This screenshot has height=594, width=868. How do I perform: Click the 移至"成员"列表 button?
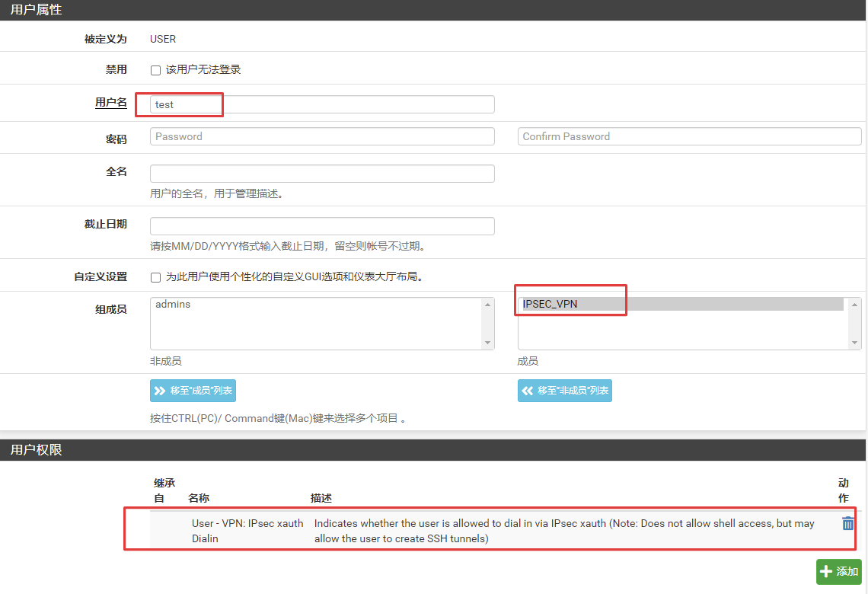(193, 391)
